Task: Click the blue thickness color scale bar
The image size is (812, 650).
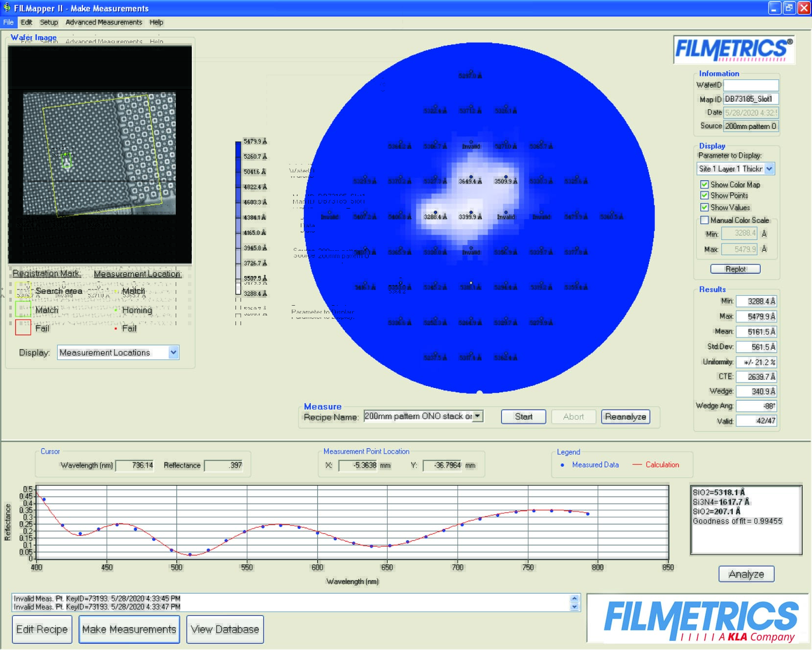Action: (x=238, y=216)
